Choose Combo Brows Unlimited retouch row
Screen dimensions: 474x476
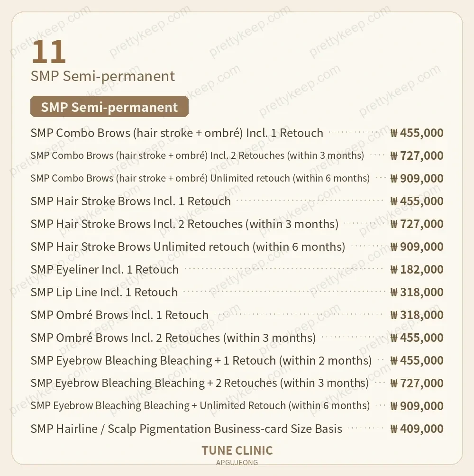237,178
